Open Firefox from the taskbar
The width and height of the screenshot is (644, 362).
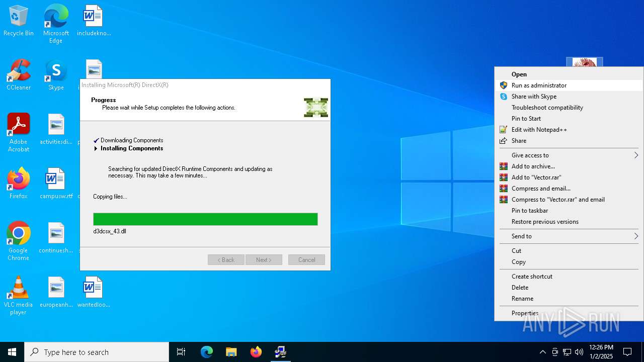pos(256,352)
